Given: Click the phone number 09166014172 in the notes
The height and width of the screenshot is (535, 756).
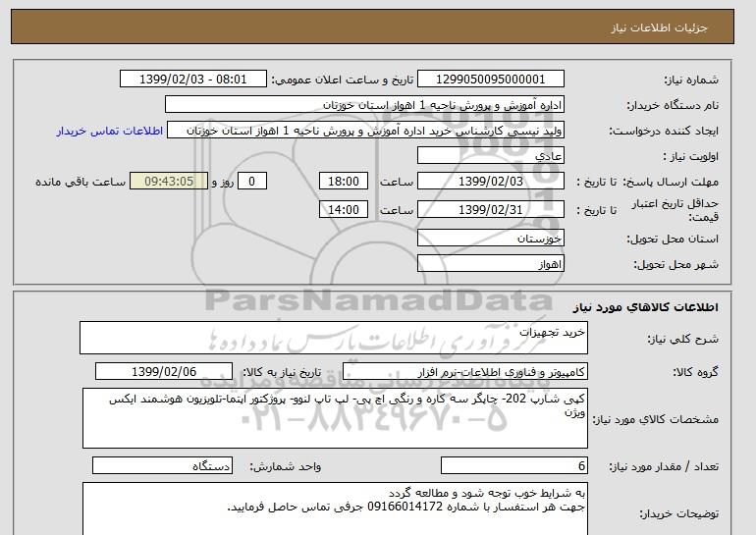Looking at the screenshot, I should click(x=405, y=508).
